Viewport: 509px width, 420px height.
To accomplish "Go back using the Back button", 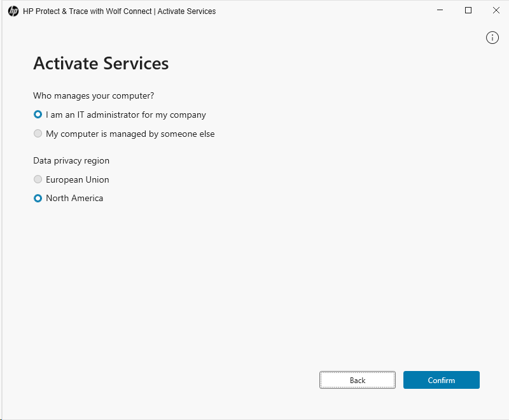I will coord(357,380).
